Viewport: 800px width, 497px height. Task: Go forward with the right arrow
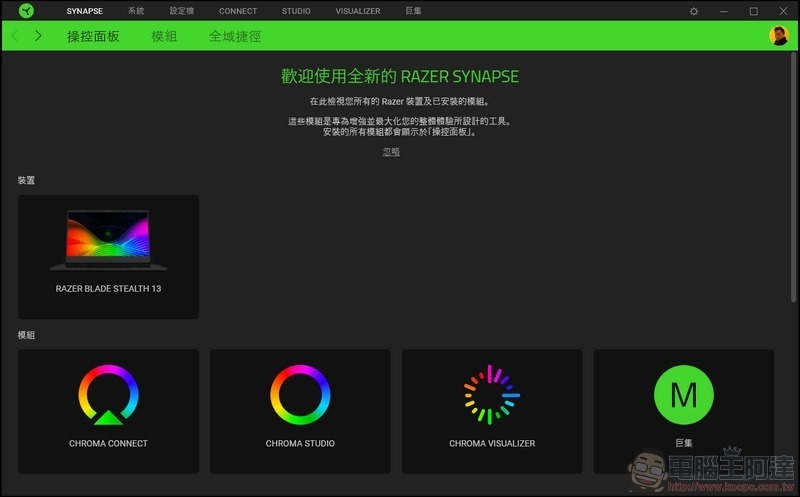coord(38,36)
